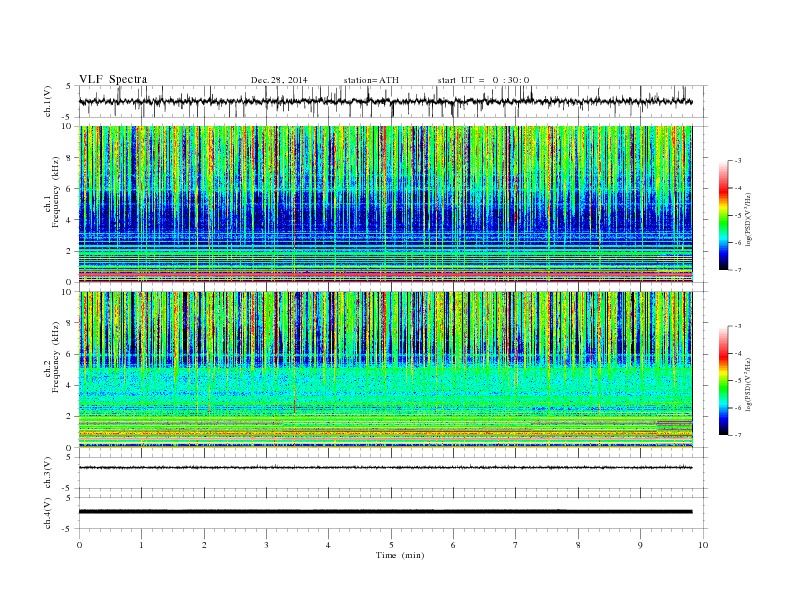Click time-axis tick label "5"
Screen dimensions: 792x612
(391, 545)
